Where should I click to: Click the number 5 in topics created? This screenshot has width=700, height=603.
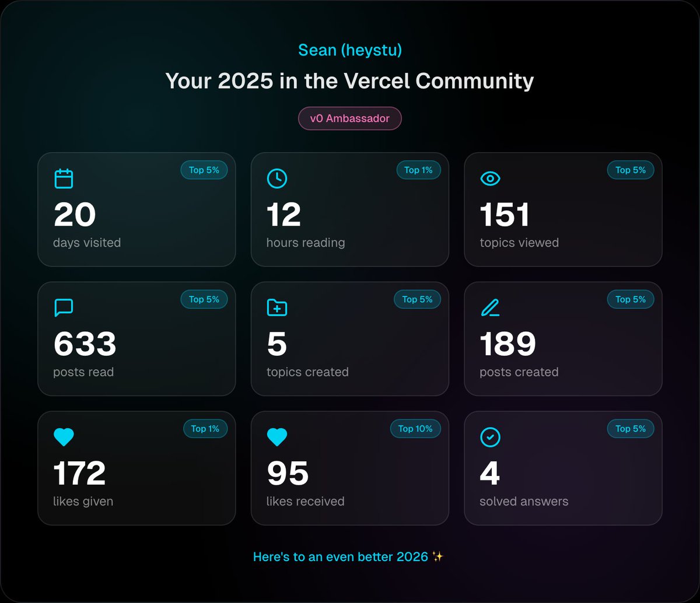coord(277,343)
